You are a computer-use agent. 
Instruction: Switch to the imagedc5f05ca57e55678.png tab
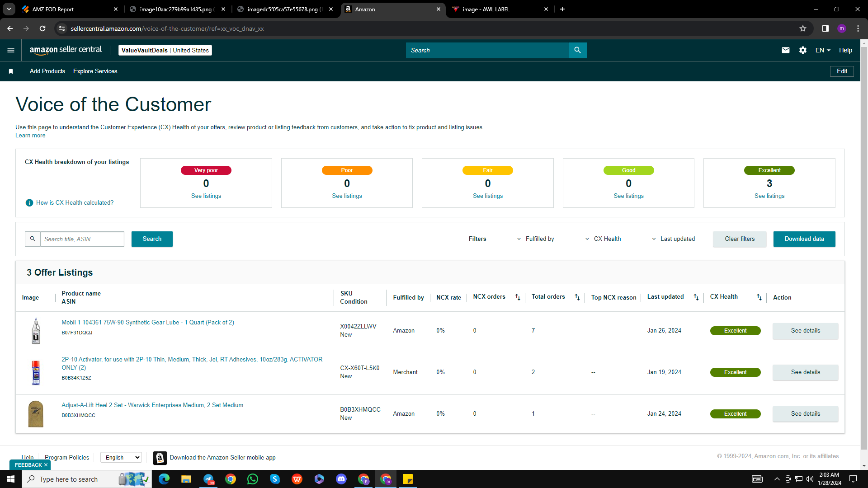[285, 9]
